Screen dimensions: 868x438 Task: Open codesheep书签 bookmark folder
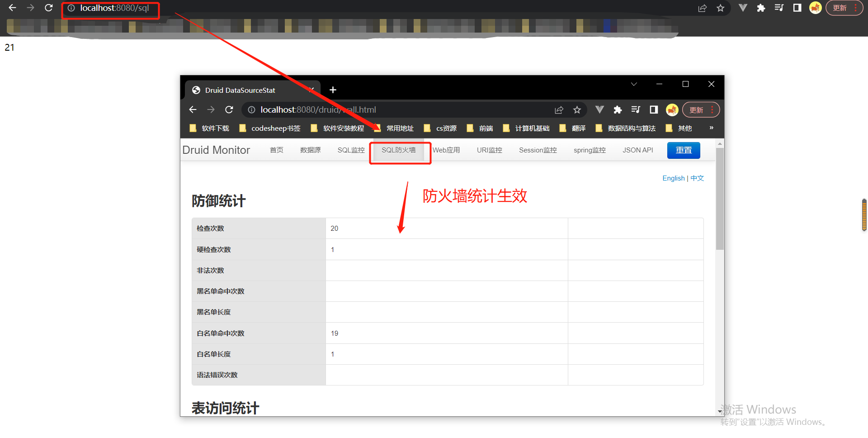270,129
